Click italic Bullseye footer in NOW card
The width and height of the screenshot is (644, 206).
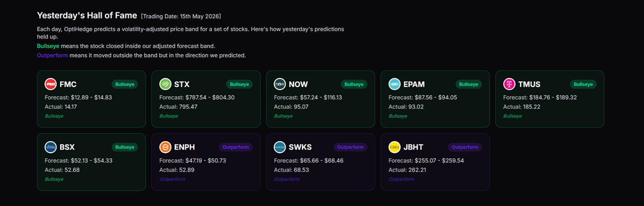coord(283,116)
